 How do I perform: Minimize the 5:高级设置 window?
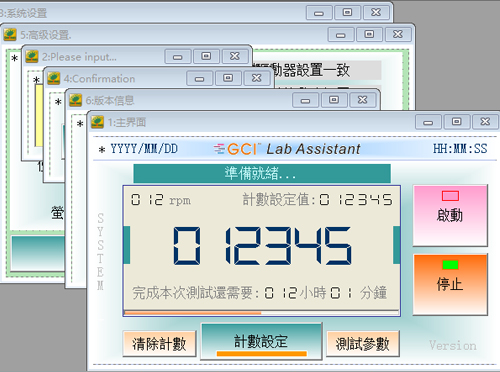coord(341,35)
